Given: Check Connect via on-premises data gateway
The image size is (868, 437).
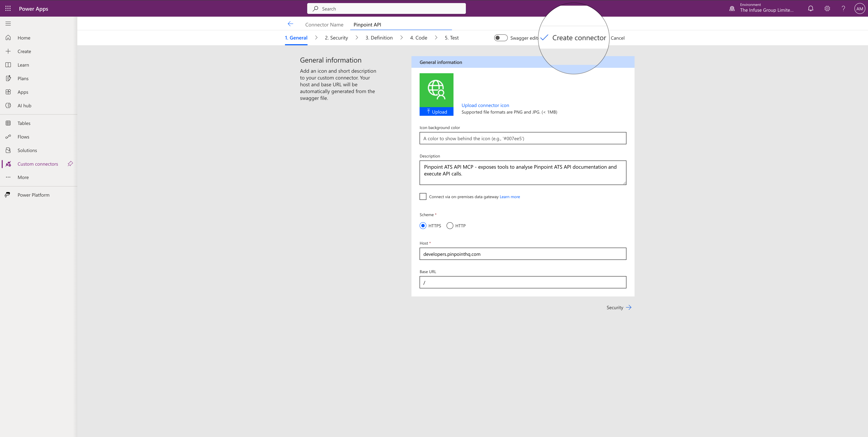Looking at the screenshot, I should point(423,196).
